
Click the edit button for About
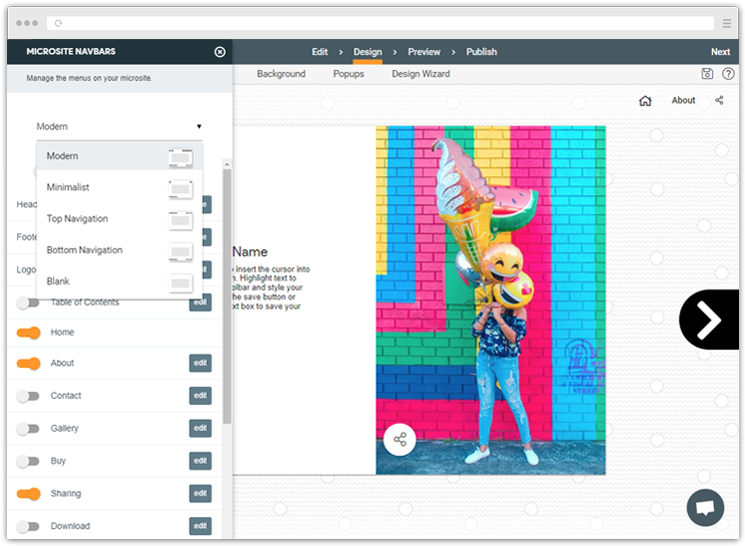200,363
